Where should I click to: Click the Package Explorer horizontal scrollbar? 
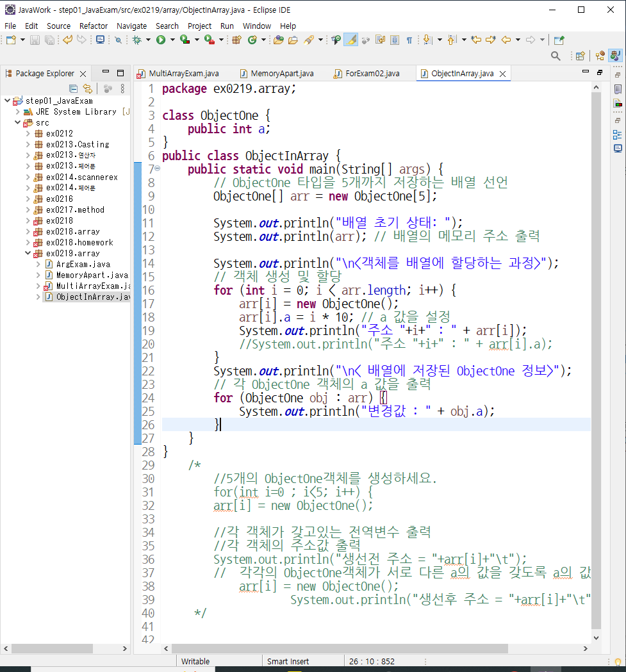(52, 648)
